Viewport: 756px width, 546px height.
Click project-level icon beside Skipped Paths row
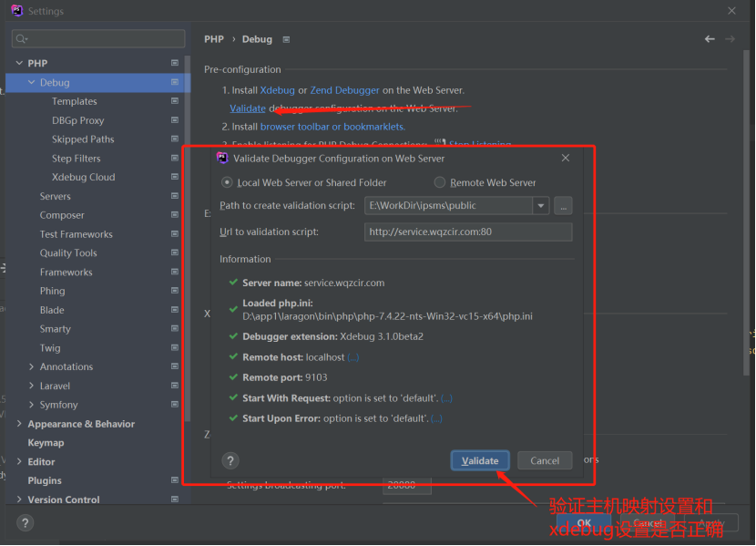pyautogui.click(x=175, y=139)
